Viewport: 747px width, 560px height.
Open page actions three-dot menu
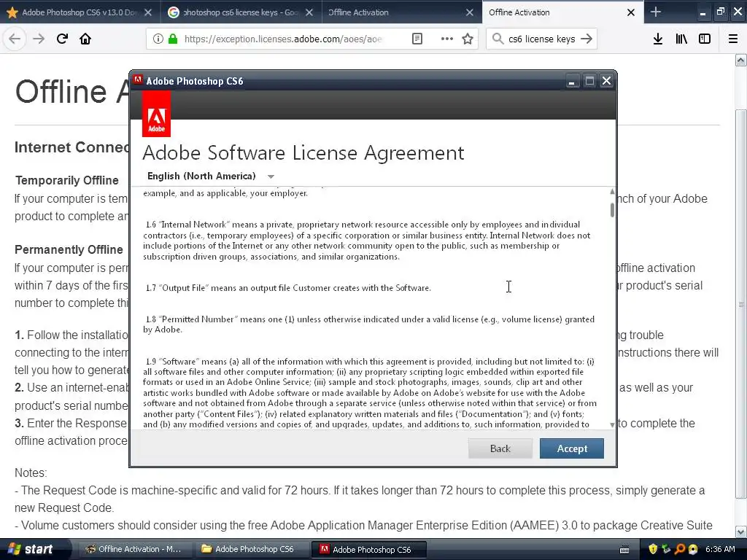click(x=447, y=39)
